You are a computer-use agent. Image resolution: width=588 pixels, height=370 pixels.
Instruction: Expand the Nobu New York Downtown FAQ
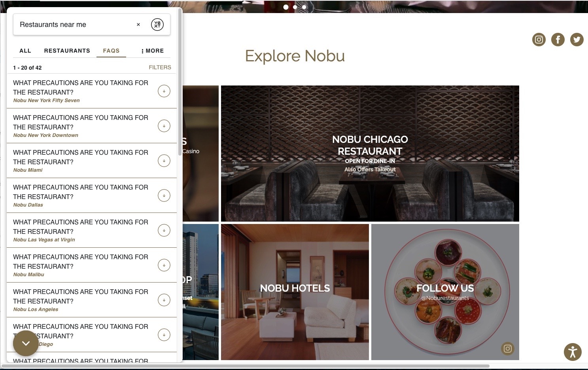click(x=164, y=126)
